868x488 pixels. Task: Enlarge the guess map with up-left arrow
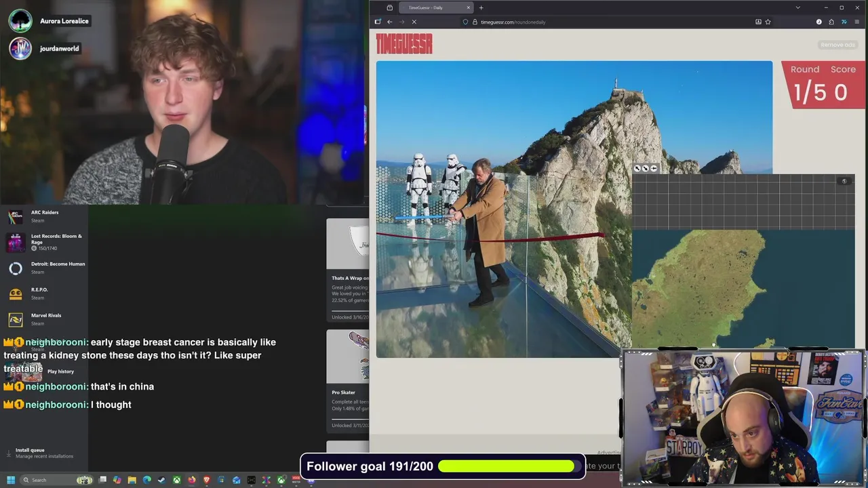tap(637, 168)
